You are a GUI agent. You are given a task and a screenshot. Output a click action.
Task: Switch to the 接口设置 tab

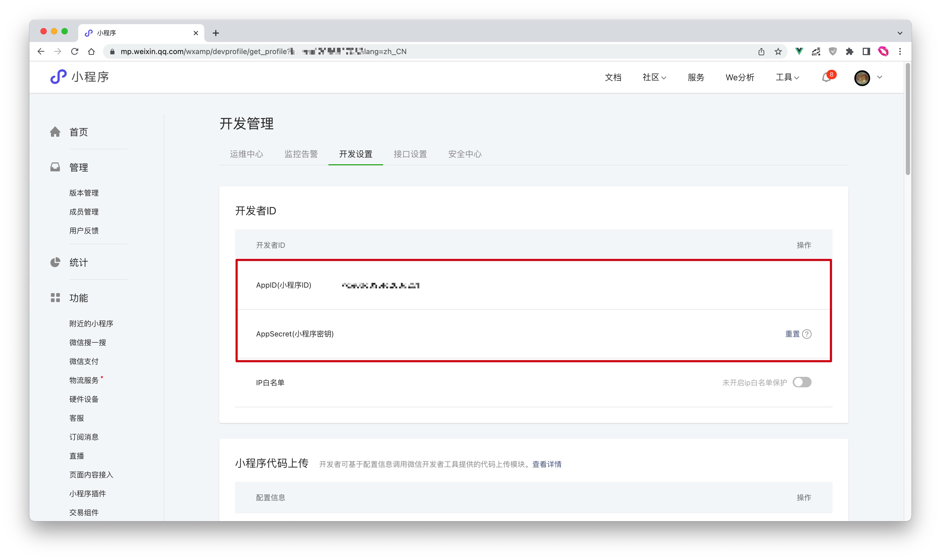tap(410, 154)
